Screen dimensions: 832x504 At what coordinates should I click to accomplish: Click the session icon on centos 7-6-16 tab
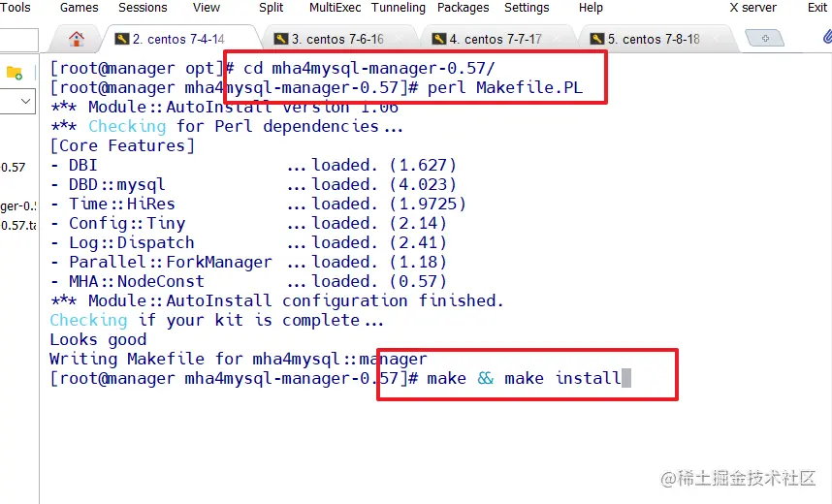[x=280, y=39]
